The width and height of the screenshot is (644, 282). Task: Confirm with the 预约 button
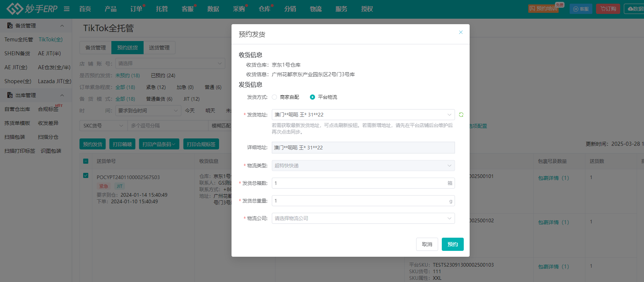453,244
